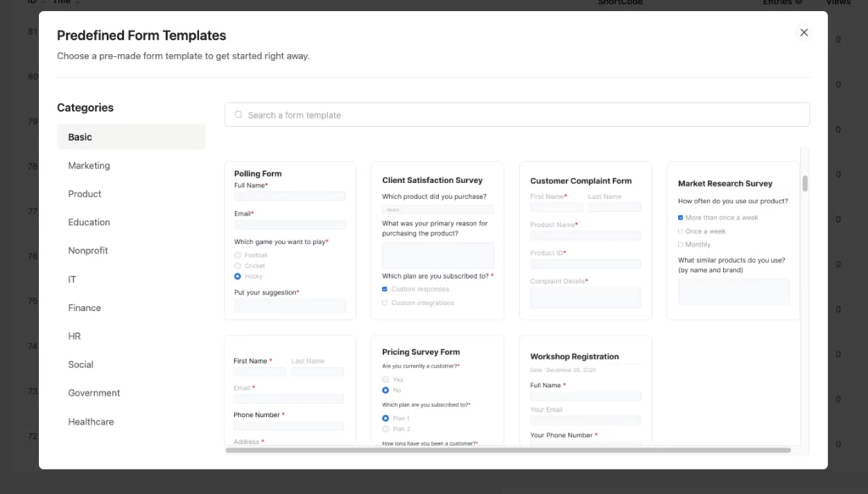Pick the Customer Complaint Form template
Viewport: 868px width, 494px height.
[586, 241]
